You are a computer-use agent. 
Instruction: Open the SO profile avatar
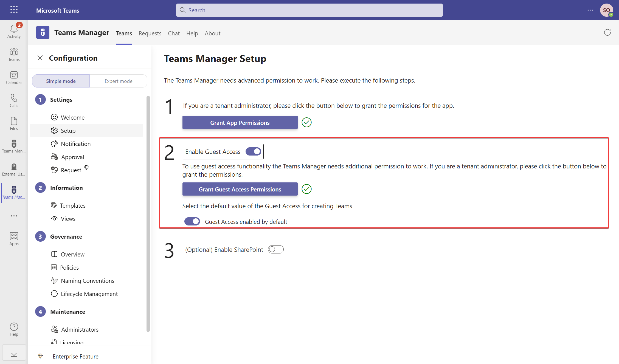click(606, 10)
